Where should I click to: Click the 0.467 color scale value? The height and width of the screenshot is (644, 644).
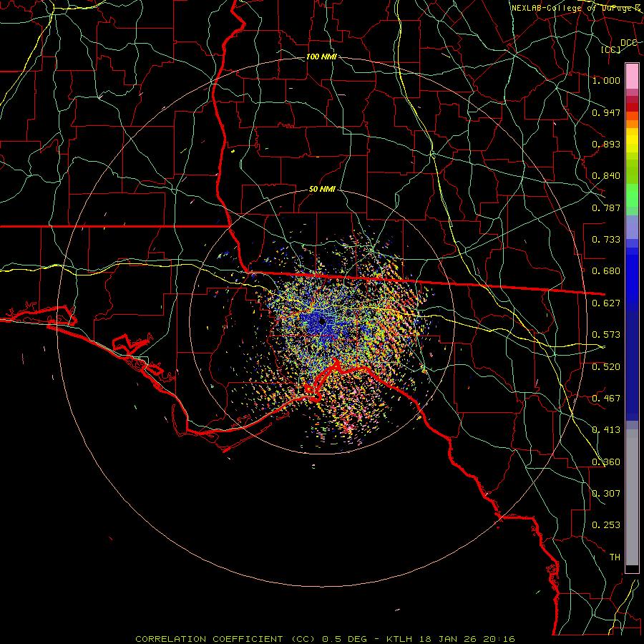[x=606, y=399]
